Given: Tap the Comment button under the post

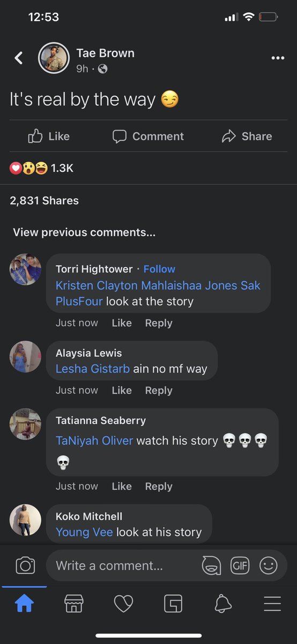Looking at the screenshot, I should [148, 136].
